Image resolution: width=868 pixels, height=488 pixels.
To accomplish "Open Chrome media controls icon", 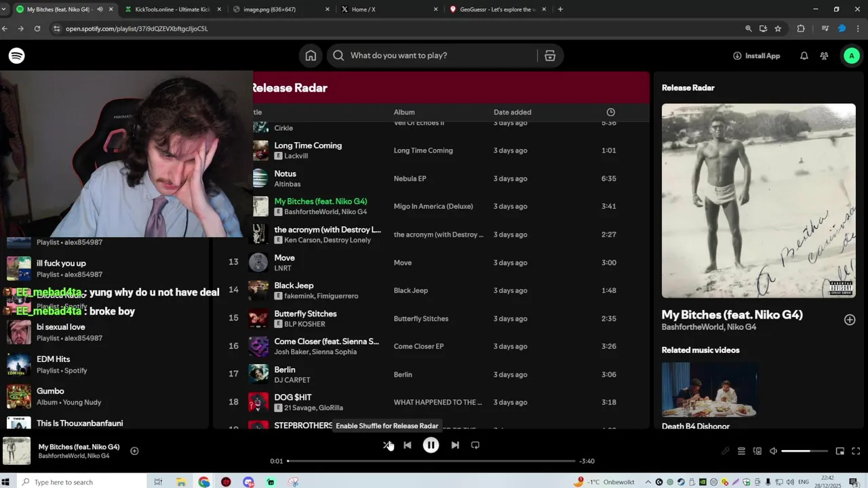I will point(825,28).
